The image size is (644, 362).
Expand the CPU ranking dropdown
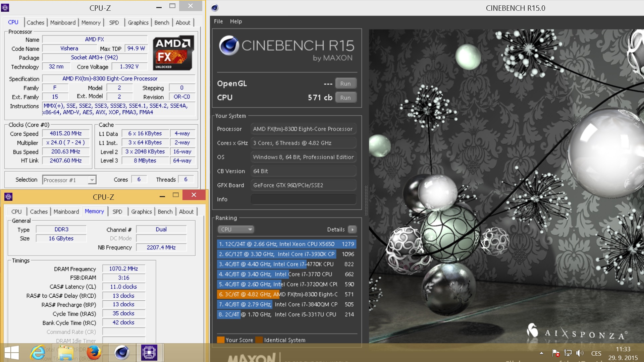[236, 229]
